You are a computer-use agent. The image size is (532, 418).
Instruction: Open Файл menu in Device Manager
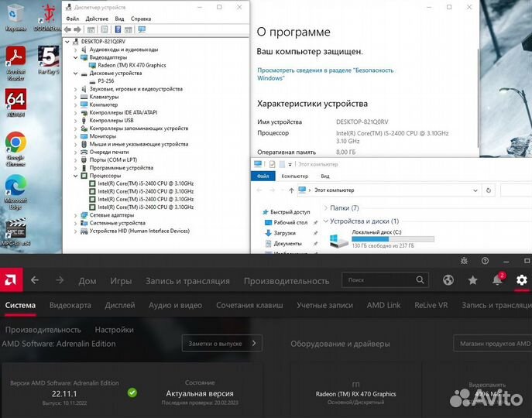pos(72,19)
